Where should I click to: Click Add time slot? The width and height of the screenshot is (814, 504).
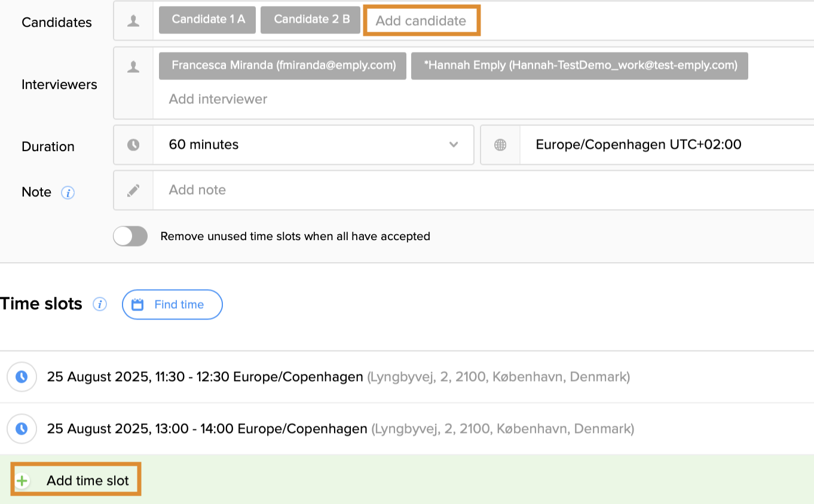[87, 481]
